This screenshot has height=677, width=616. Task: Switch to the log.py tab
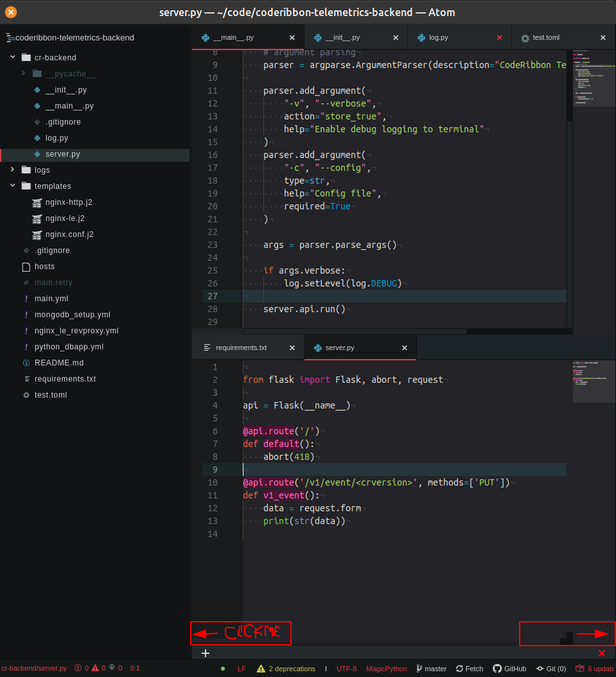pyautogui.click(x=459, y=37)
